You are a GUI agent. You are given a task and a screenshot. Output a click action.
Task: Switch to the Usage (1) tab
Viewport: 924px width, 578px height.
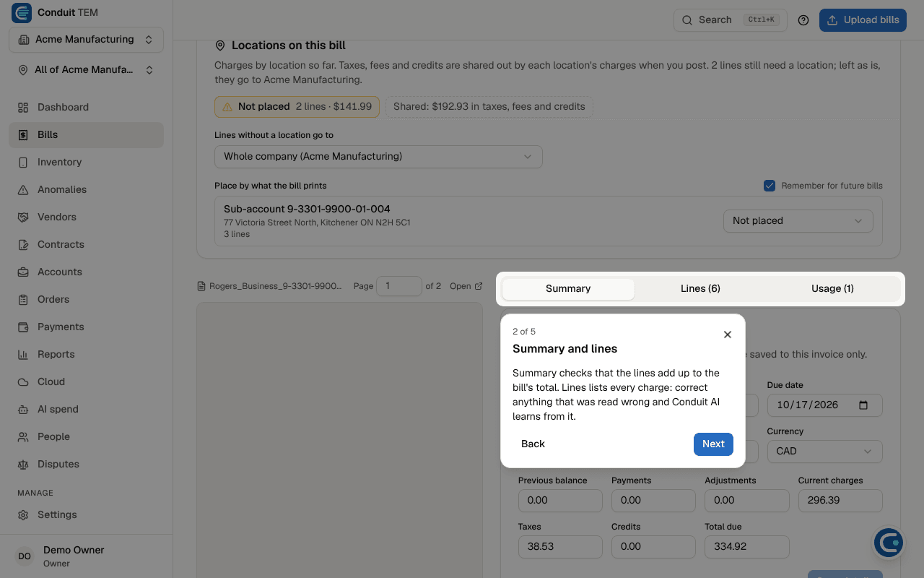pyautogui.click(x=832, y=289)
